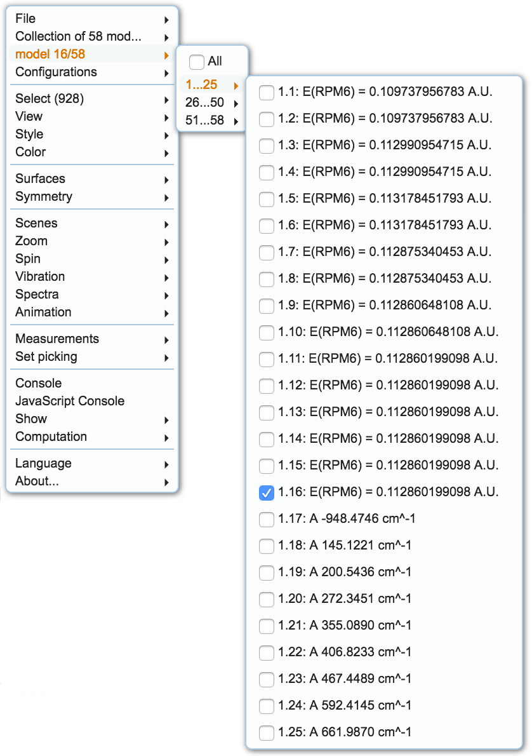Choose model 1.20 A 272.3451 cm^-1
This screenshot has height=756, width=532.
point(267,599)
